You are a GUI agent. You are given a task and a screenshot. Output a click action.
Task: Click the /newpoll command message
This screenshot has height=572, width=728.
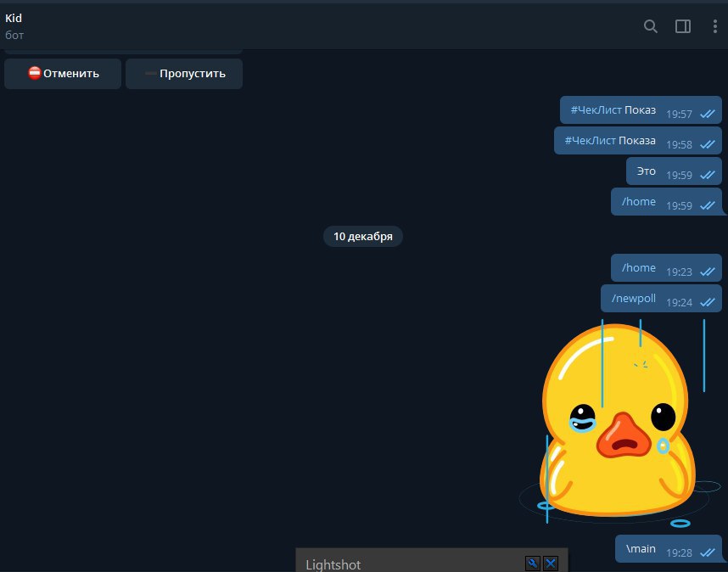(x=634, y=299)
